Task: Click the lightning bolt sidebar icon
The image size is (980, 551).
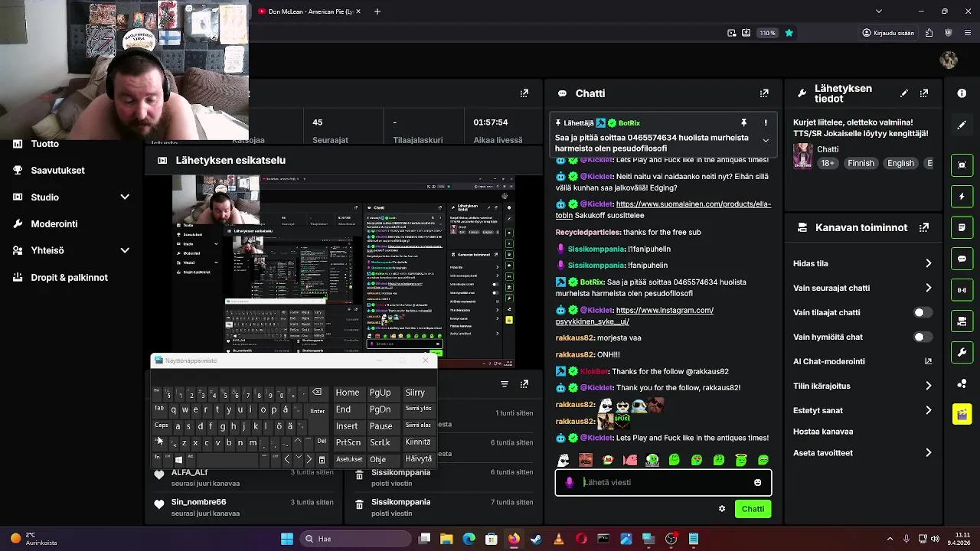Action: coord(962,197)
